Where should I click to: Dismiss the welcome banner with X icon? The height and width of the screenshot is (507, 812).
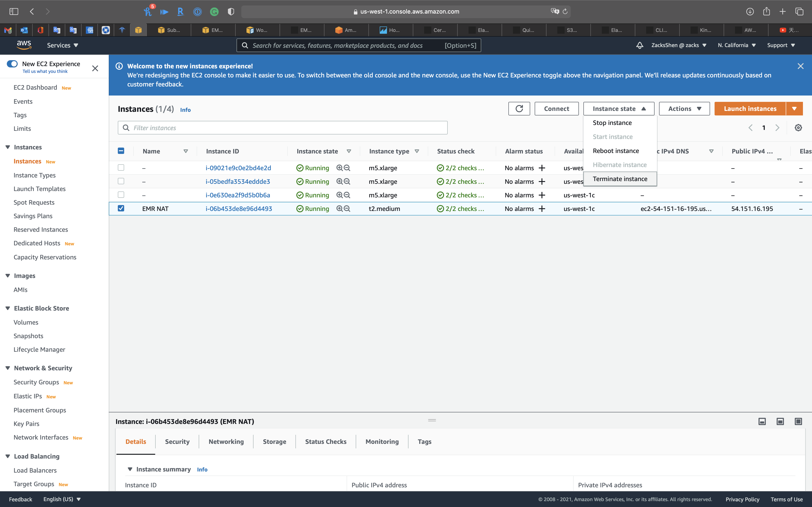(x=800, y=66)
